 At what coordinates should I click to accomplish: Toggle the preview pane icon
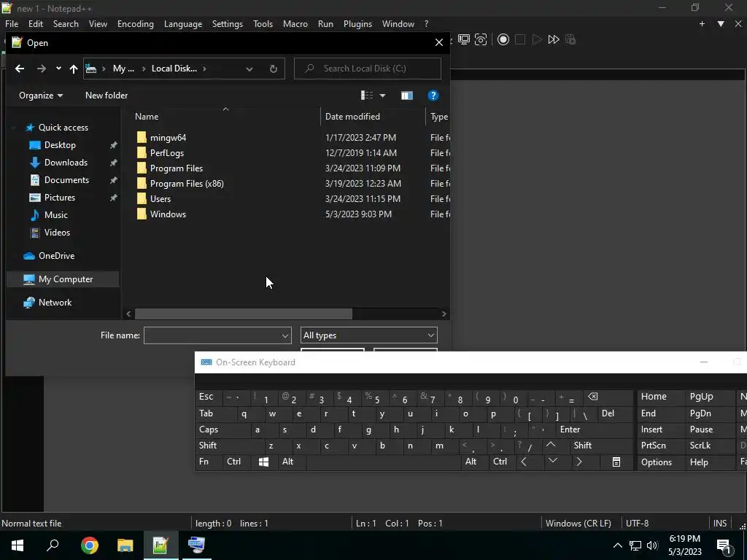point(407,96)
